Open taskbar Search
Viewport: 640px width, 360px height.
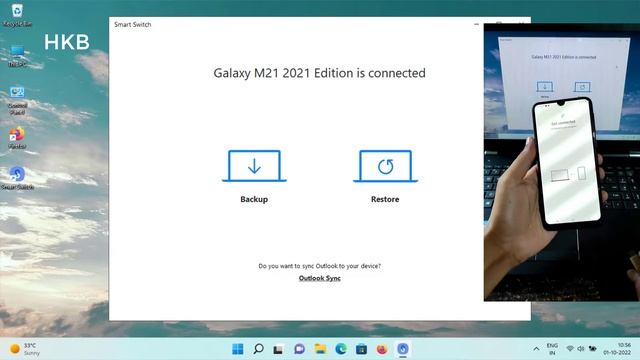(258, 349)
